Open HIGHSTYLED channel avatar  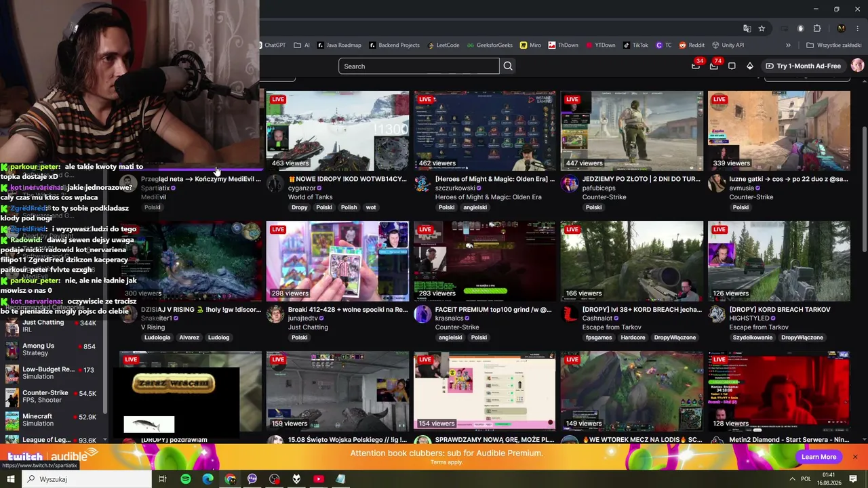[x=717, y=314]
